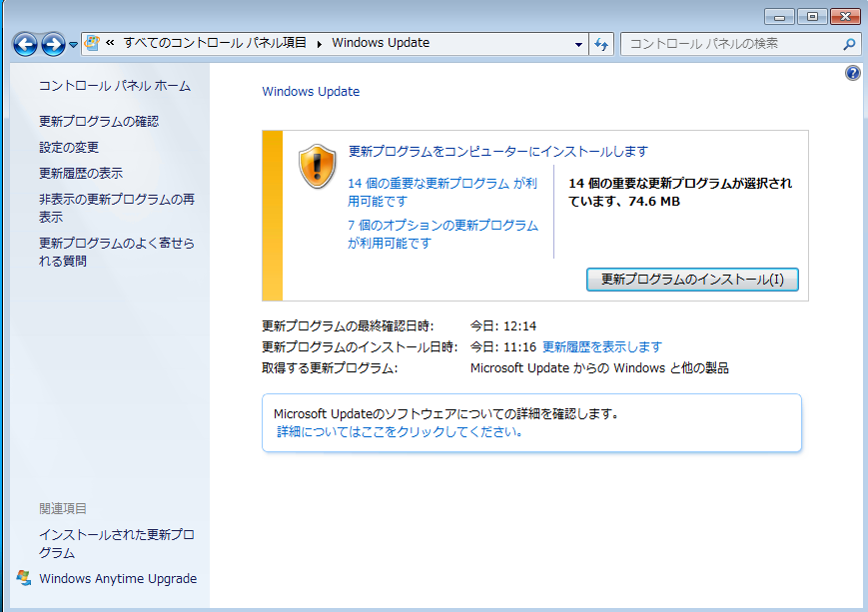Click the search magnifier icon
The width and height of the screenshot is (868, 612).
point(849,44)
